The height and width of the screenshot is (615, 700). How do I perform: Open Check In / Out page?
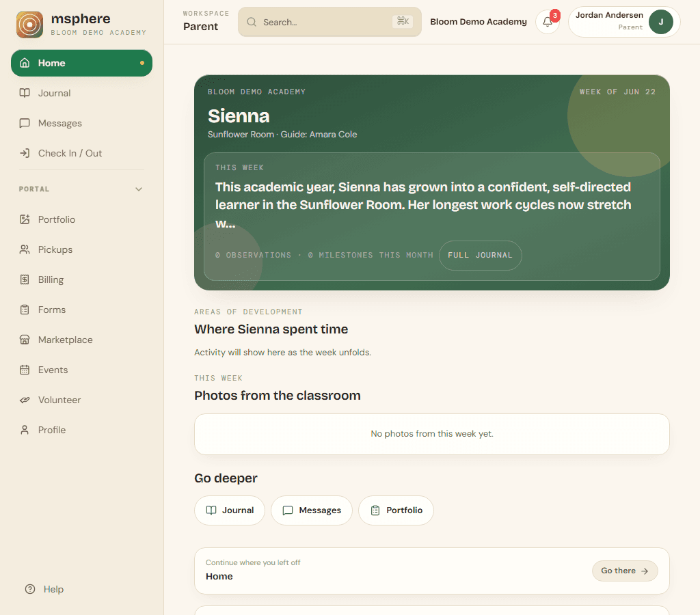[x=82, y=153]
